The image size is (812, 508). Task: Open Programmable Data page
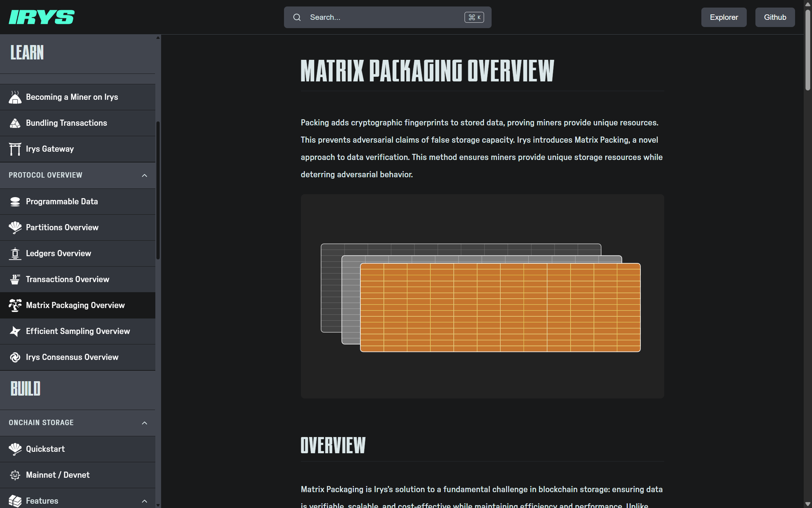coord(77,202)
